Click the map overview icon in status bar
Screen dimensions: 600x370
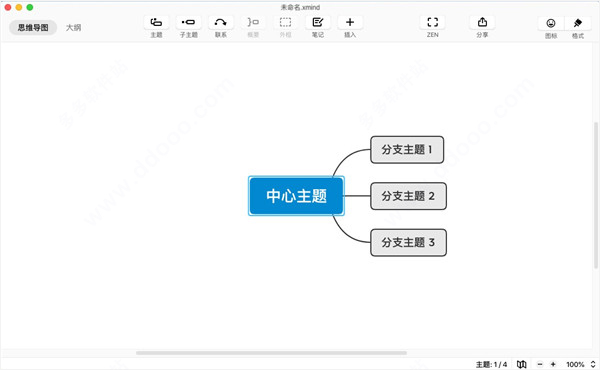[x=522, y=364]
